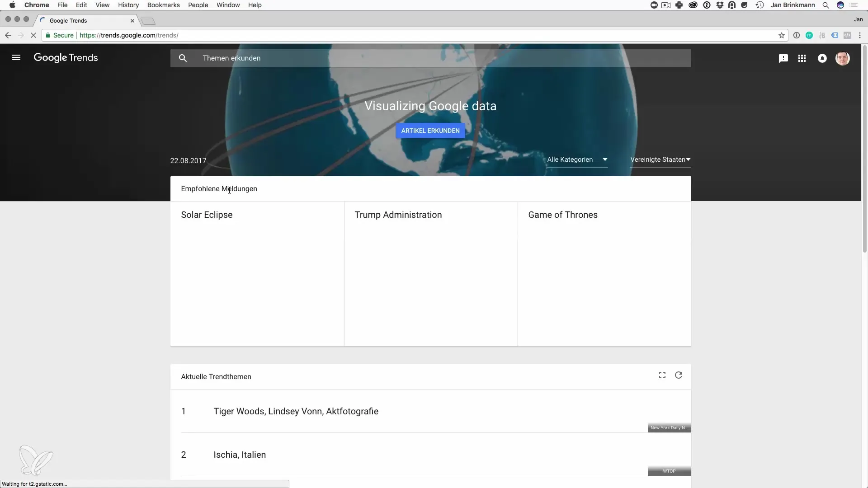Click the green circular extension icon
The image size is (868, 488).
coord(809,35)
